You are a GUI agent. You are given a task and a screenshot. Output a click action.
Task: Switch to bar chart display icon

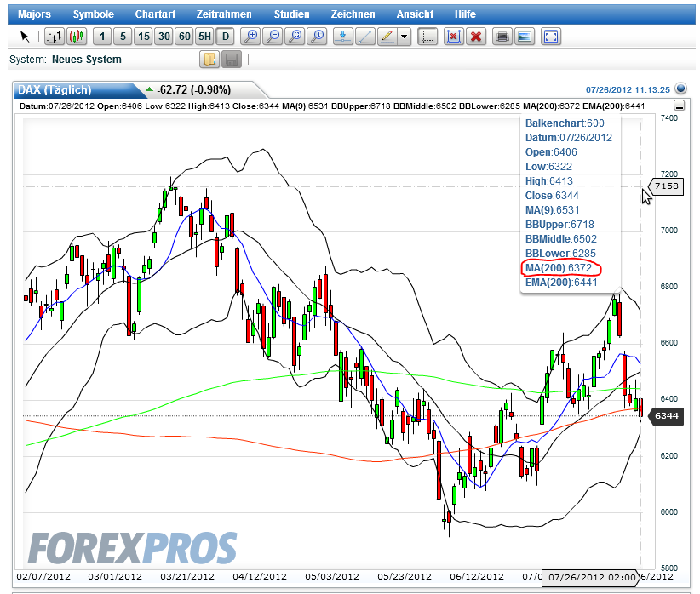53,37
